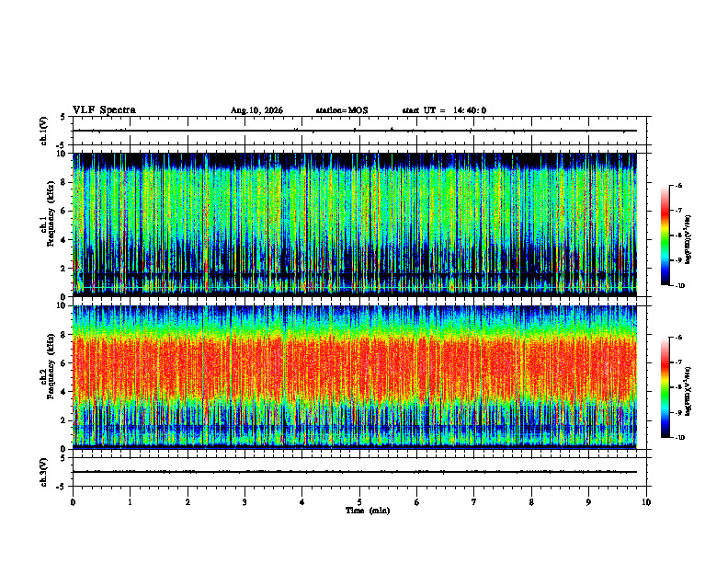Image resolution: width=728 pixels, height=563 pixels.
Task: Click the "6" kHz tick on ch.2 axis
Action: click(64, 363)
